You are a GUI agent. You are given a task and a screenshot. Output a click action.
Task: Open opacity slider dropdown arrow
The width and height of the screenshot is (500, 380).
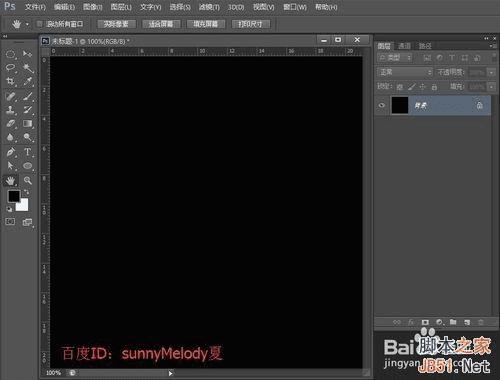[x=491, y=72]
